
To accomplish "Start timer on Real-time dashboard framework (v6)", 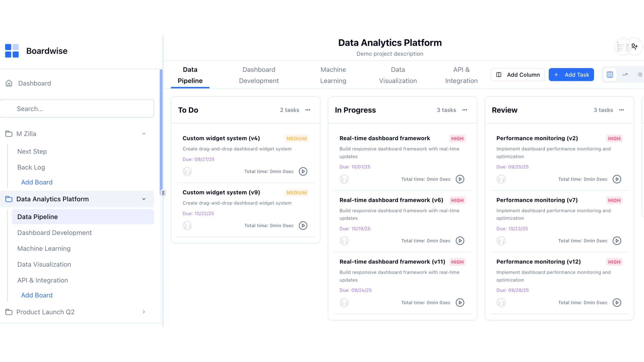I will coord(460,241).
